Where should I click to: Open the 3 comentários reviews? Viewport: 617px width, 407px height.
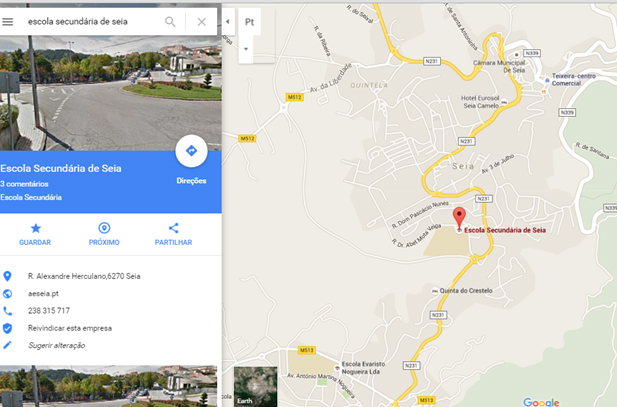pos(24,184)
